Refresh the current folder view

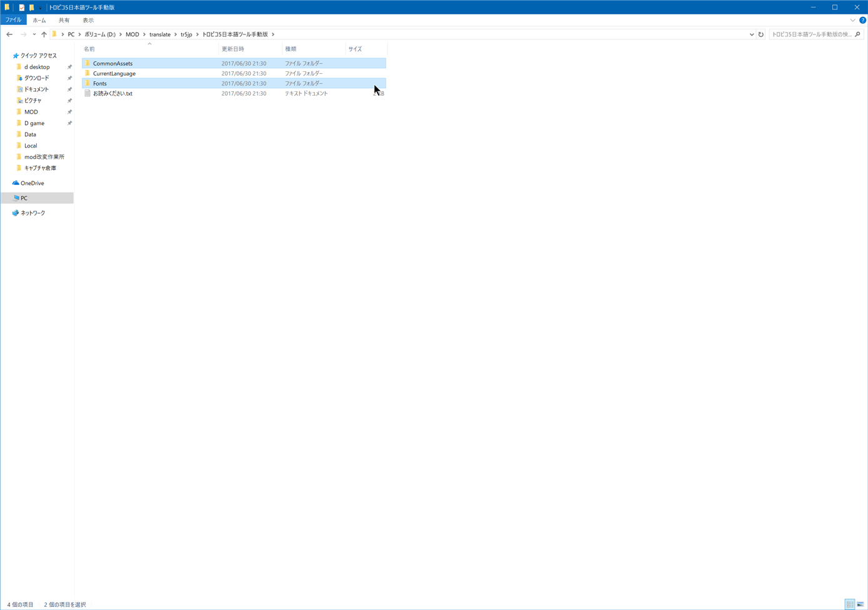click(x=761, y=34)
